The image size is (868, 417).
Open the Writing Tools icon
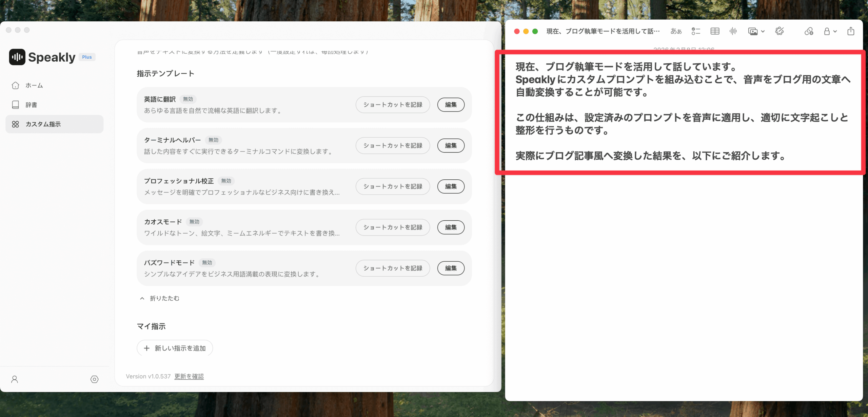[780, 31]
